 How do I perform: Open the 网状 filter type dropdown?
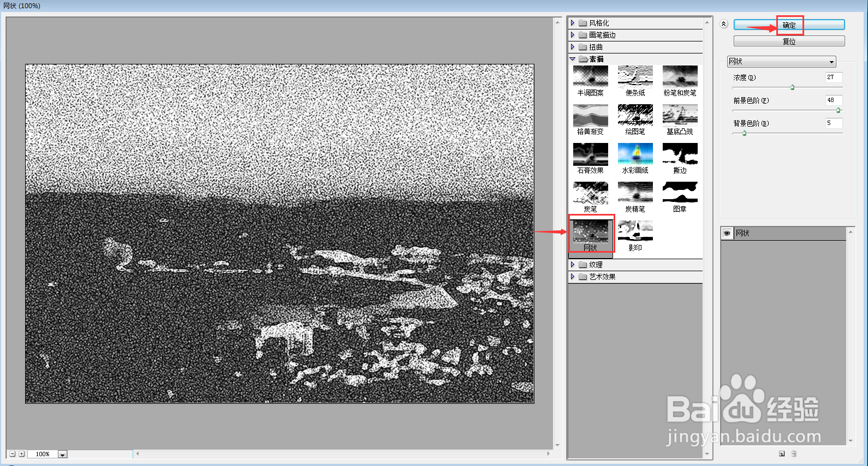(x=781, y=62)
